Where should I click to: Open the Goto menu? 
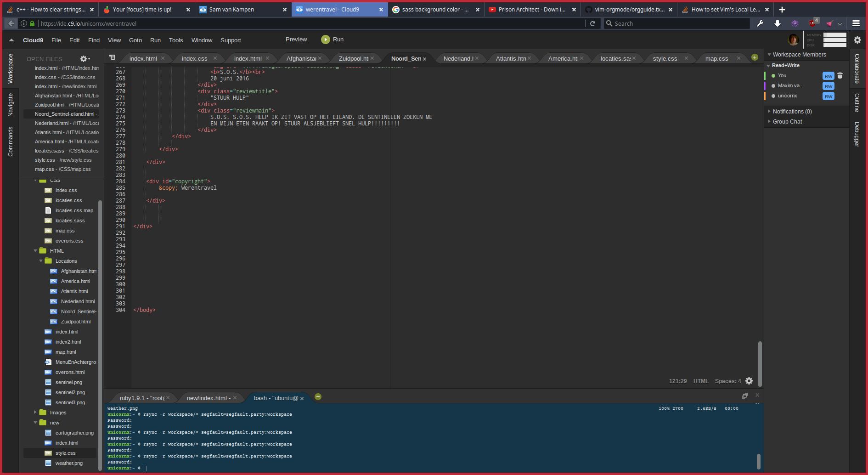135,40
